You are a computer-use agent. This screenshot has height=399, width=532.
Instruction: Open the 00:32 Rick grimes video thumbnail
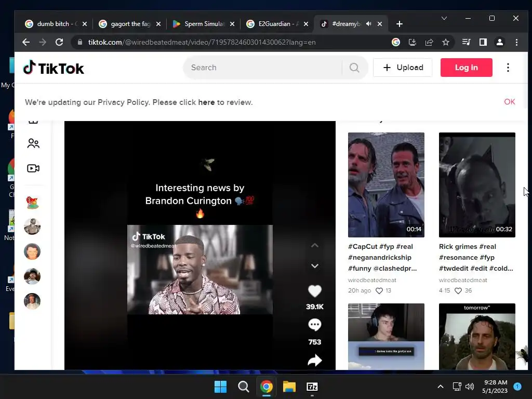pos(477,184)
